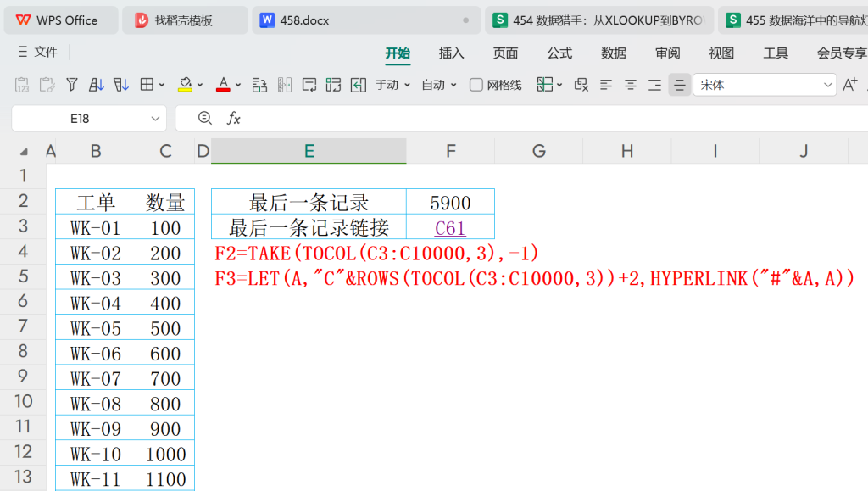Image resolution: width=868 pixels, height=491 pixels.
Task: Select the 数量 header cell
Action: pos(165,202)
